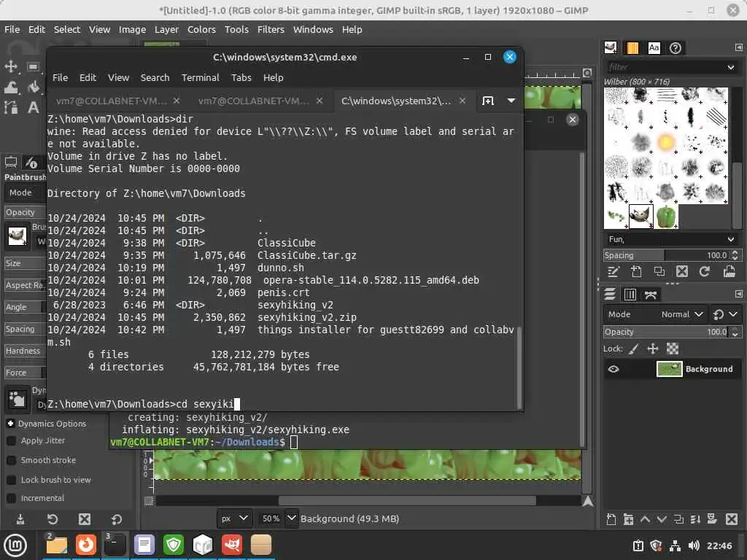Select the Move tool in GIMP toolbox
This screenshot has width=747, height=560.
click(x=10, y=66)
